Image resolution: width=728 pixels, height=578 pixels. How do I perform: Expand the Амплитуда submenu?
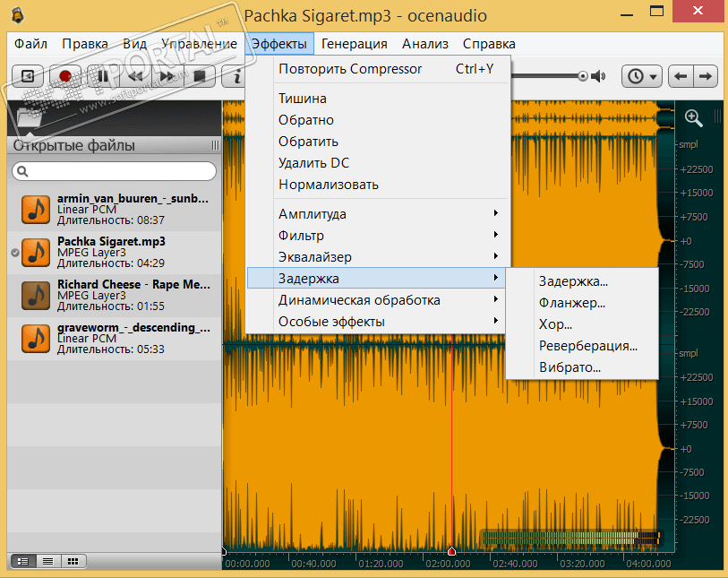pos(378,214)
